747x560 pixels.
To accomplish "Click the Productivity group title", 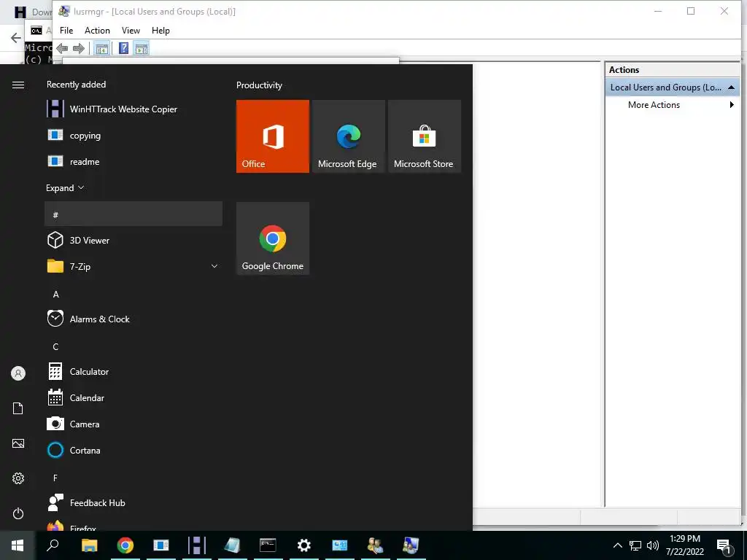I will click(x=259, y=85).
